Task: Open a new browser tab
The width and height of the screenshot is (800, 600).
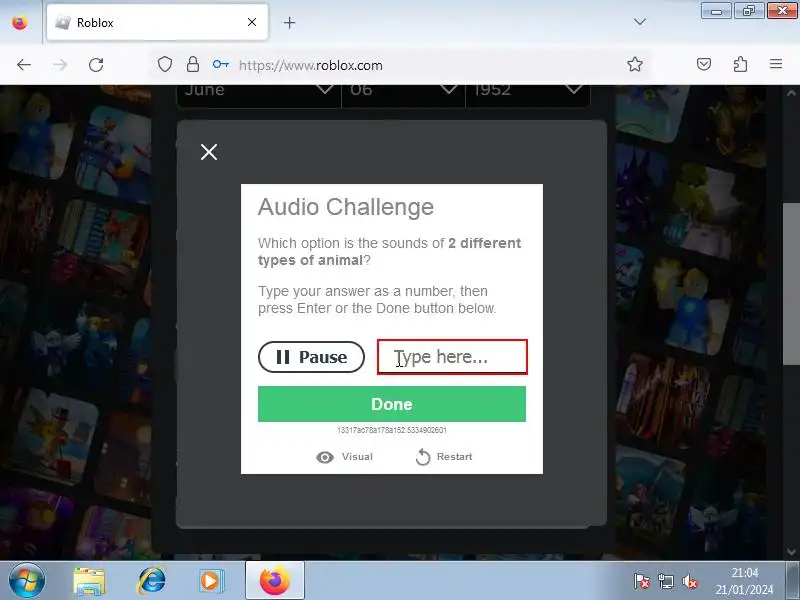Action: point(289,22)
